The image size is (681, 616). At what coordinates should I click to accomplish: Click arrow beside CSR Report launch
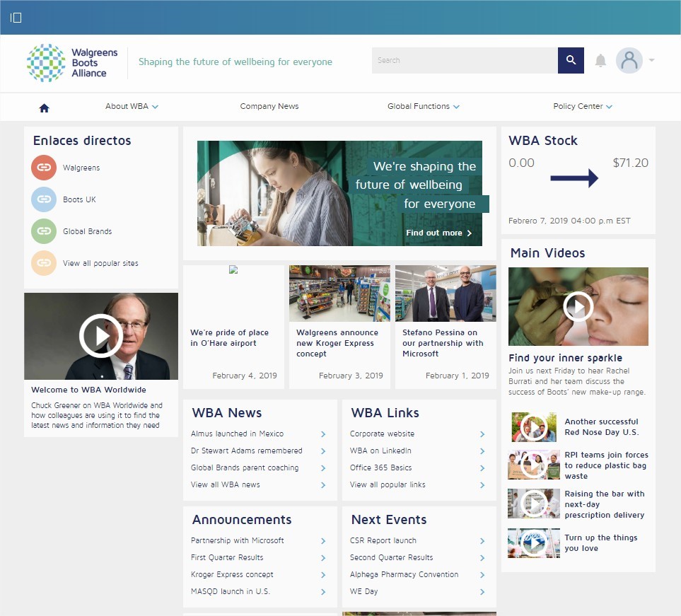tap(482, 541)
